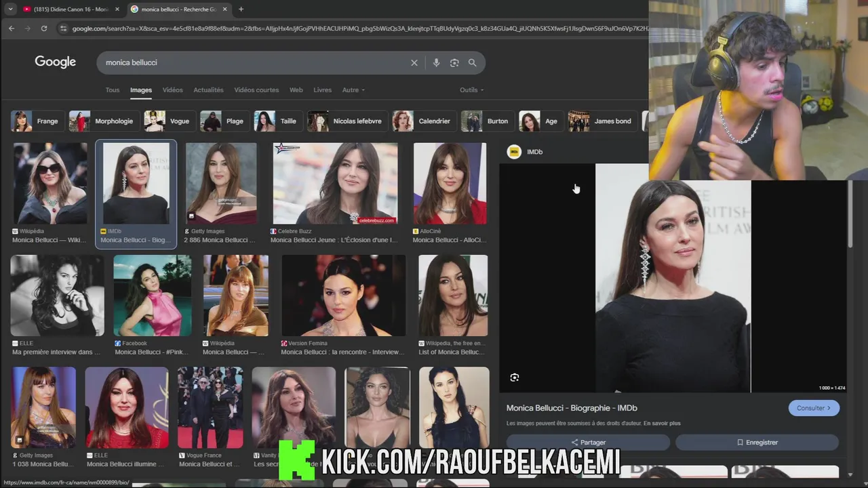Open the selected IMDb result thumbnail
This screenshot has width=868, height=488.
(136, 183)
